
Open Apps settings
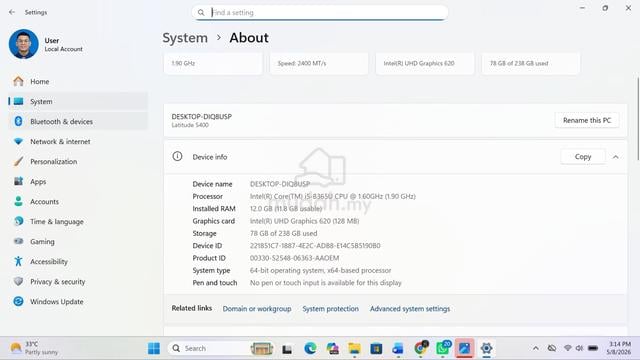coord(78,182)
